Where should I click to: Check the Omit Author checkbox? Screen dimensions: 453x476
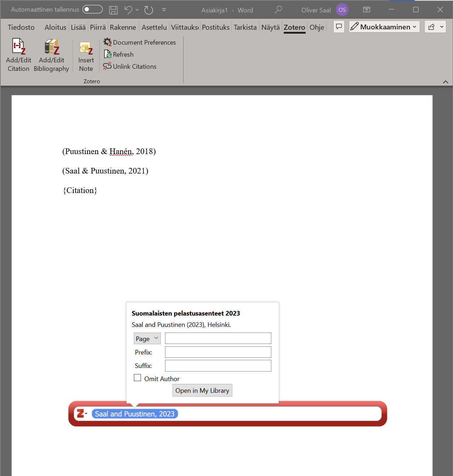pos(137,378)
